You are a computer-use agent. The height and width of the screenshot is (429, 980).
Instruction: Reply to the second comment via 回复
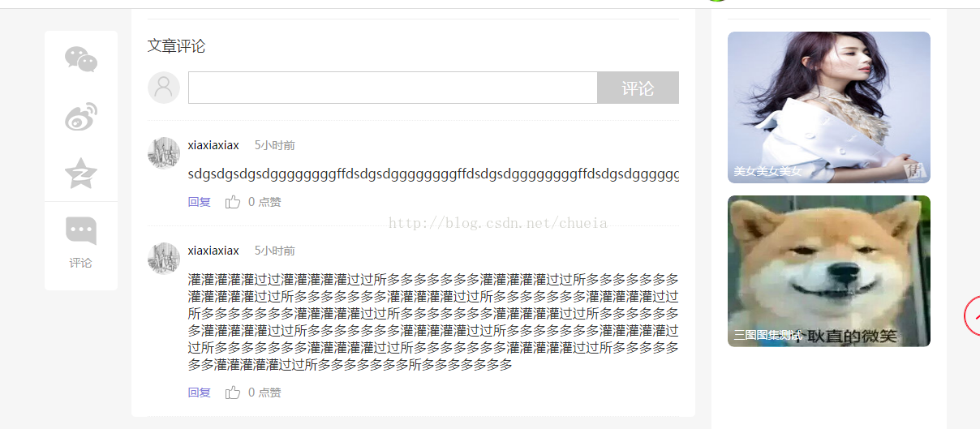click(200, 393)
